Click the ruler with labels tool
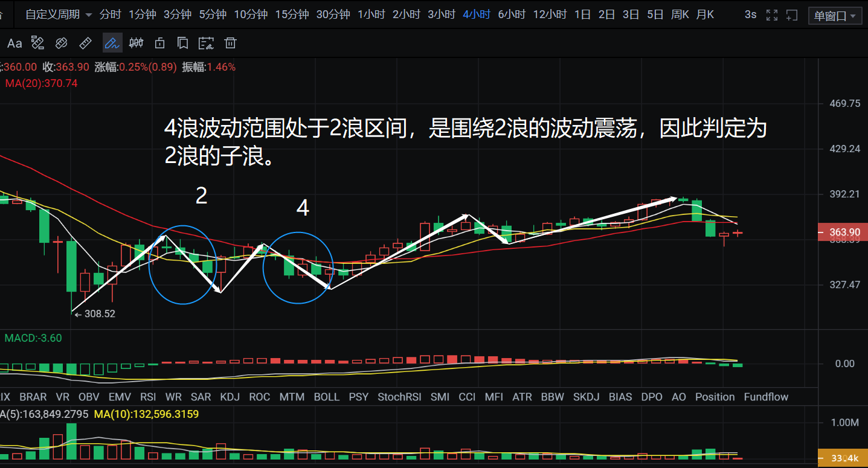The height and width of the screenshot is (468, 868). (x=37, y=43)
